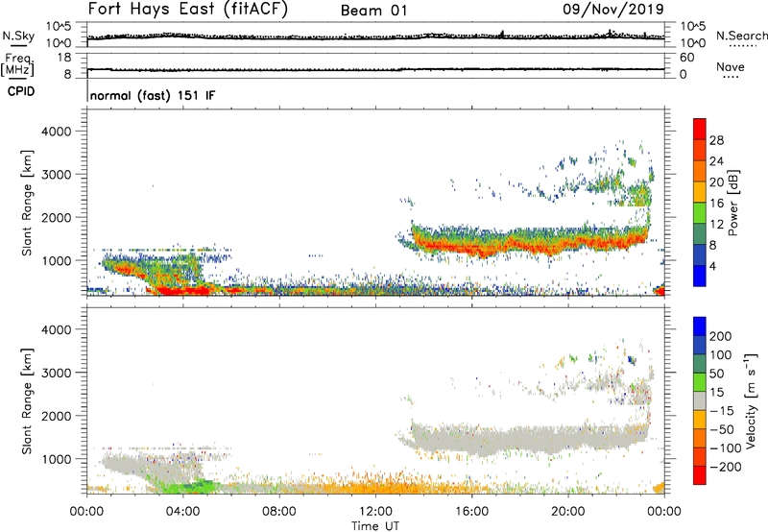Click the 'Fort Hays East (fitACF)' title
This screenshot has width=768, height=532.
tap(187, 9)
